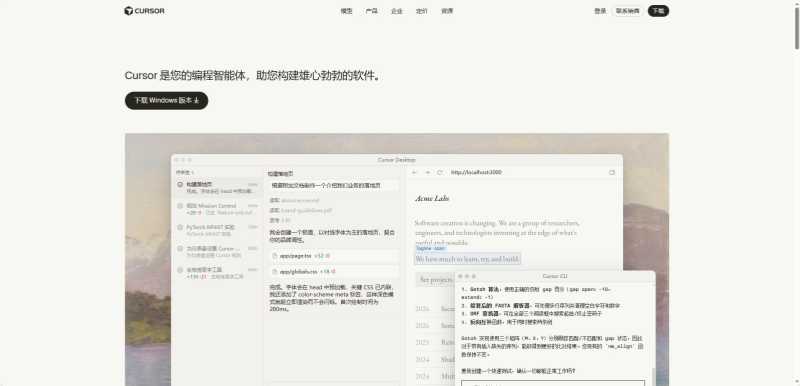Click the 登录 login link
Image resolution: width=800 pixels, height=386 pixels.
coord(600,11)
